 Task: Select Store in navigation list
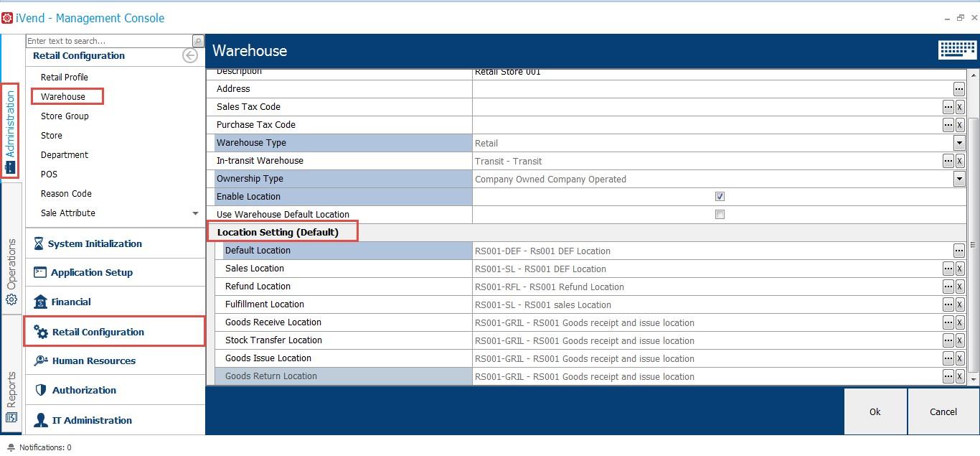[x=52, y=135]
